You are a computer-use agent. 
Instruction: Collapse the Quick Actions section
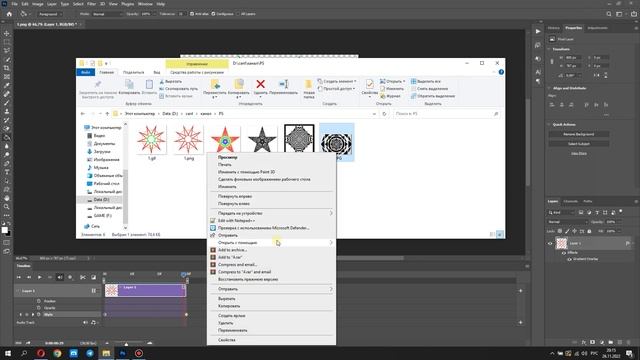tap(549, 124)
